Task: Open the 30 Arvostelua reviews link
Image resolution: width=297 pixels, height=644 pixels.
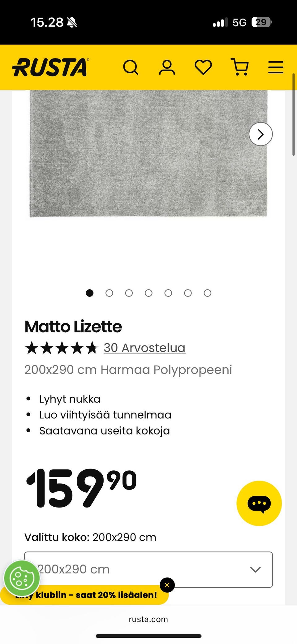Action: [x=144, y=348]
